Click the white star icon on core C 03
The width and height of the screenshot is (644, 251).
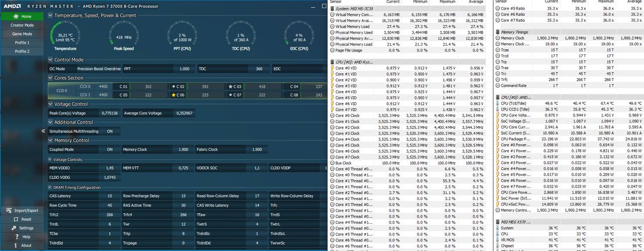[230, 87]
